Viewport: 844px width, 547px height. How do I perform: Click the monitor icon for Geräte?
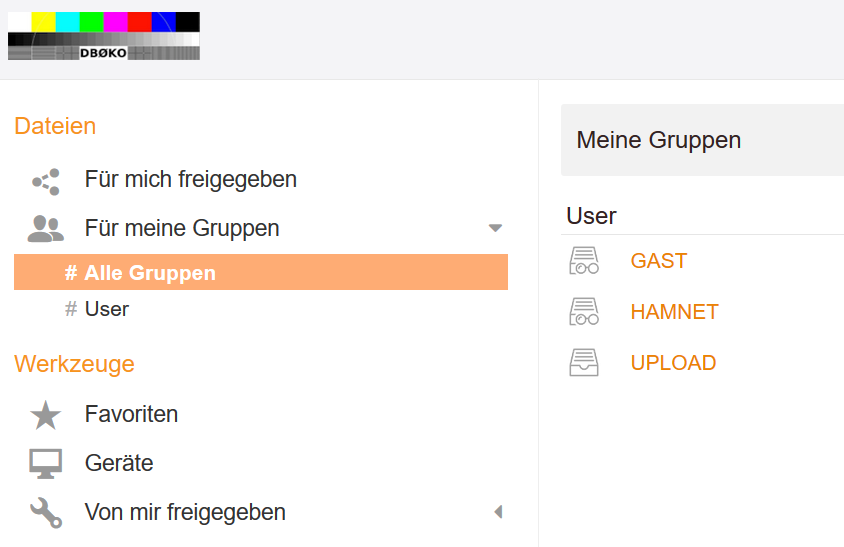46,464
